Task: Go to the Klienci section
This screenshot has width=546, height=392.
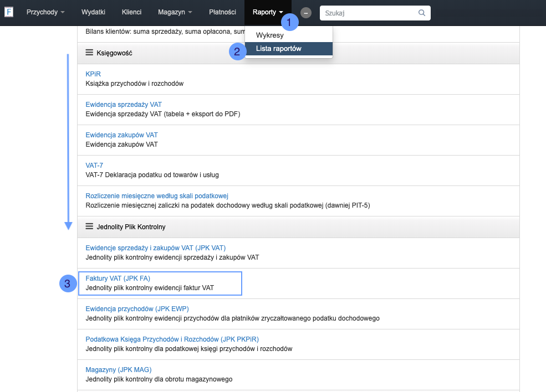Action: 131,12
